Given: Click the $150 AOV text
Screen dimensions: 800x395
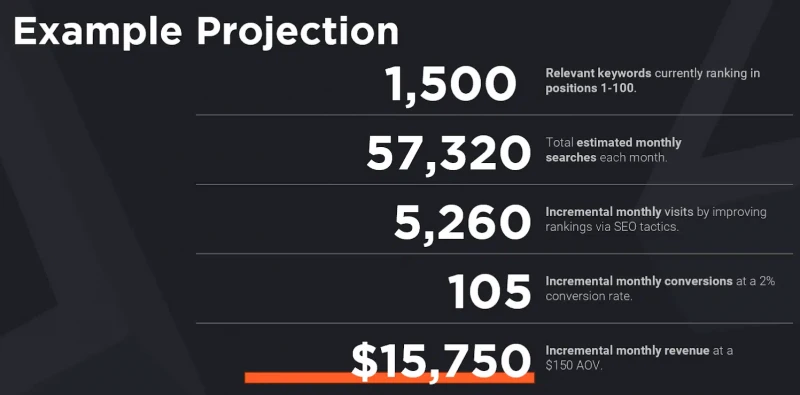Looking at the screenshot, I should (574, 365).
